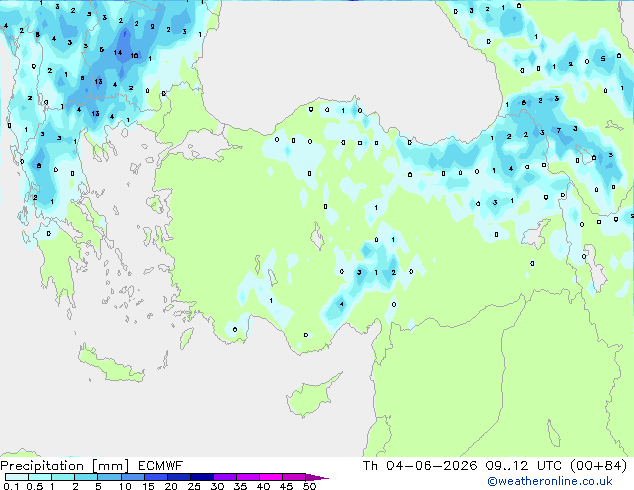
Task: Click the over-50 mm arrow tip on legend
Action: pyautogui.click(x=316, y=477)
